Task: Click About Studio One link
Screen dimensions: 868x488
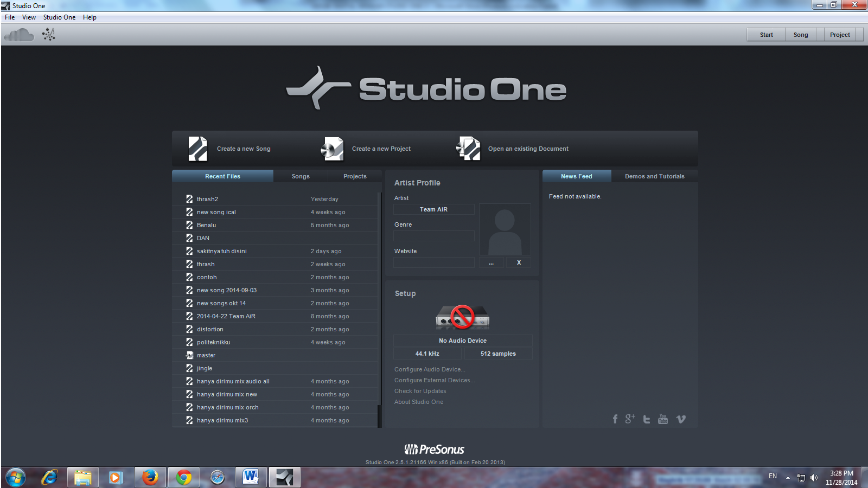Action: pos(419,402)
